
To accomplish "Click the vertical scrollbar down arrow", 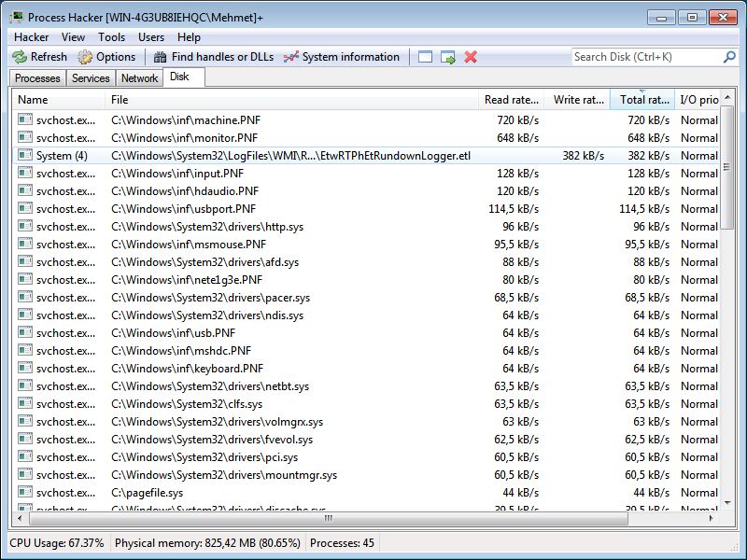I will pyautogui.click(x=727, y=503).
